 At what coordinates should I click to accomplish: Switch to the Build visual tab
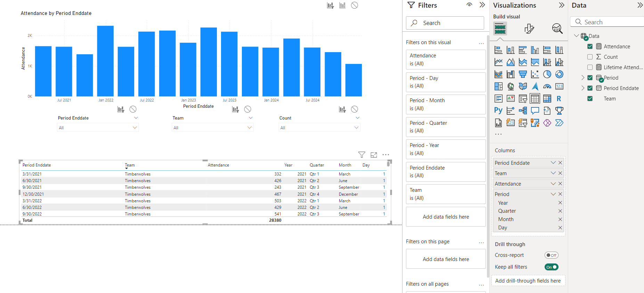(x=500, y=29)
